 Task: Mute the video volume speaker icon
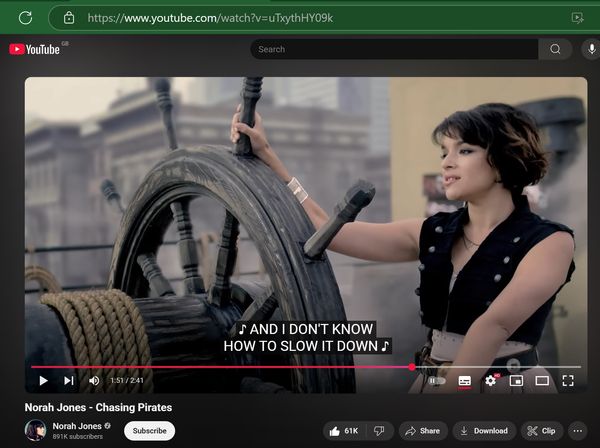[94, 380]
